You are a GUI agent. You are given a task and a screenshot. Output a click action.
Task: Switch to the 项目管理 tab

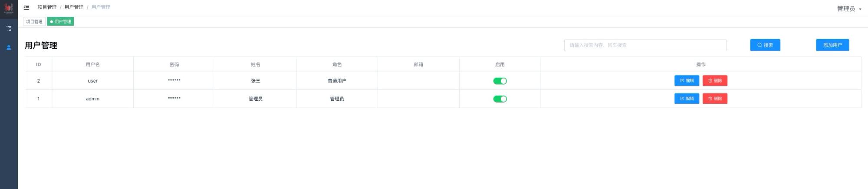tap(34, 21)
